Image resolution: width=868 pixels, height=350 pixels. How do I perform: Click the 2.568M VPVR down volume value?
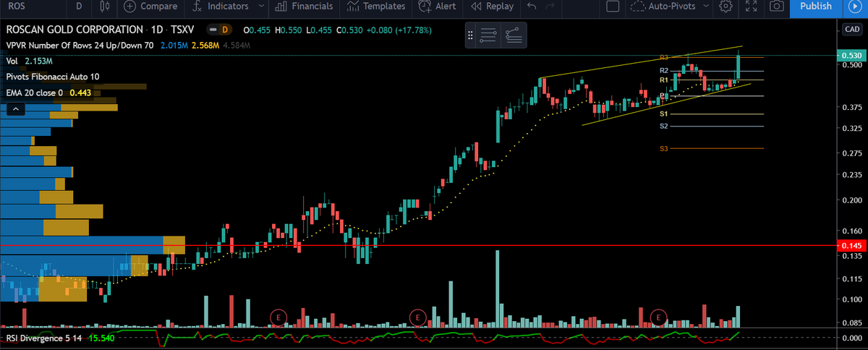205,46
